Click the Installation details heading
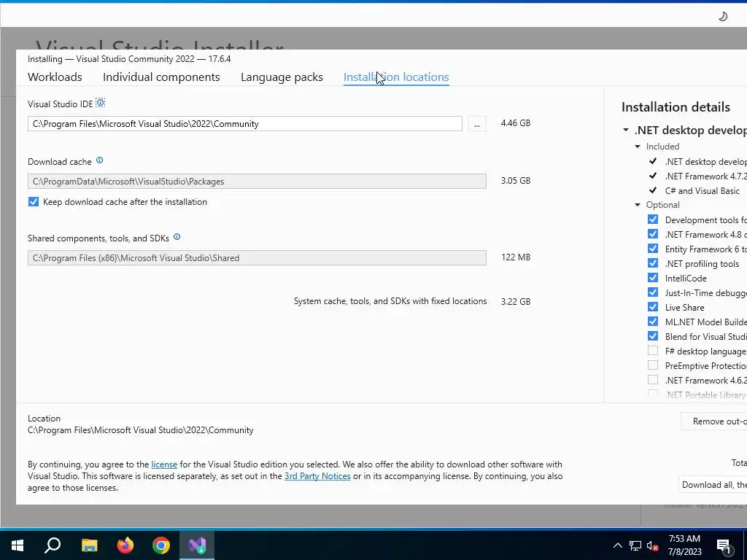This screenshot has height=560, width=747. point(676,107)
